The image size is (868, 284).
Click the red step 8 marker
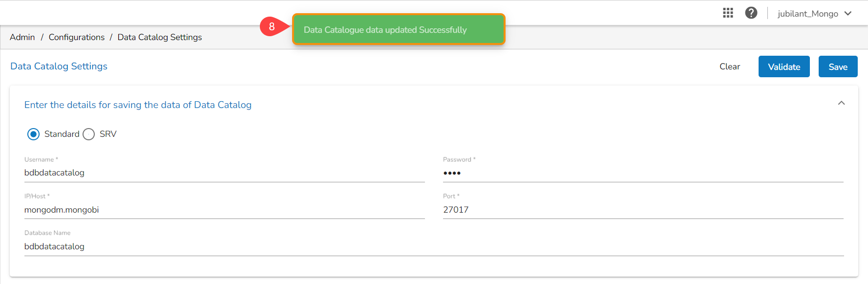272,26
